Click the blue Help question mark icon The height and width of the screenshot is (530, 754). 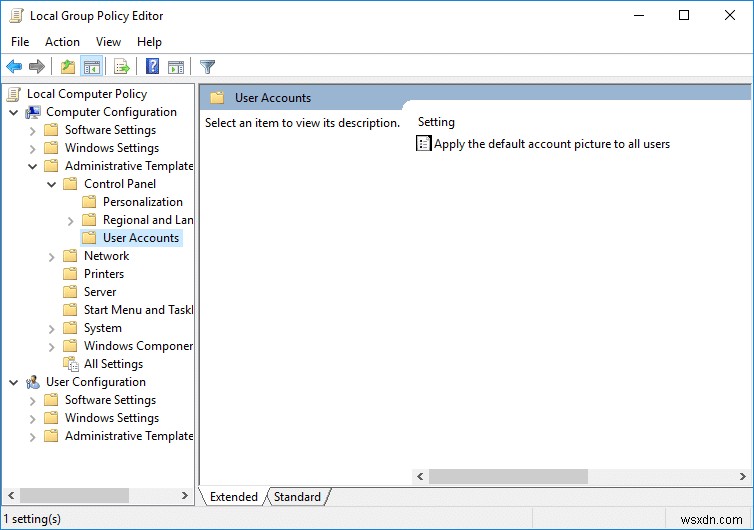pos(152,66)
